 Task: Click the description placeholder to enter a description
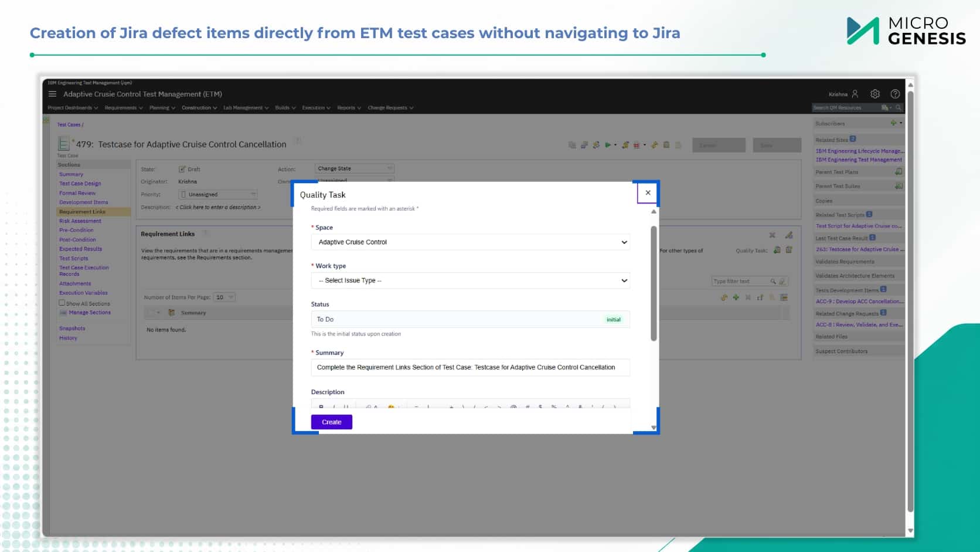218,207
